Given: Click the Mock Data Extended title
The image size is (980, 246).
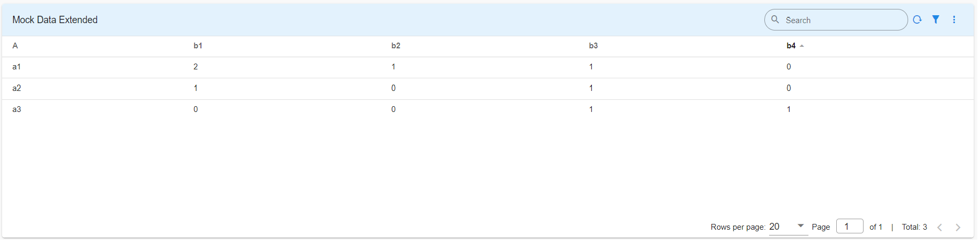Looking at the screenshot, I should click(x=55, y=20).
